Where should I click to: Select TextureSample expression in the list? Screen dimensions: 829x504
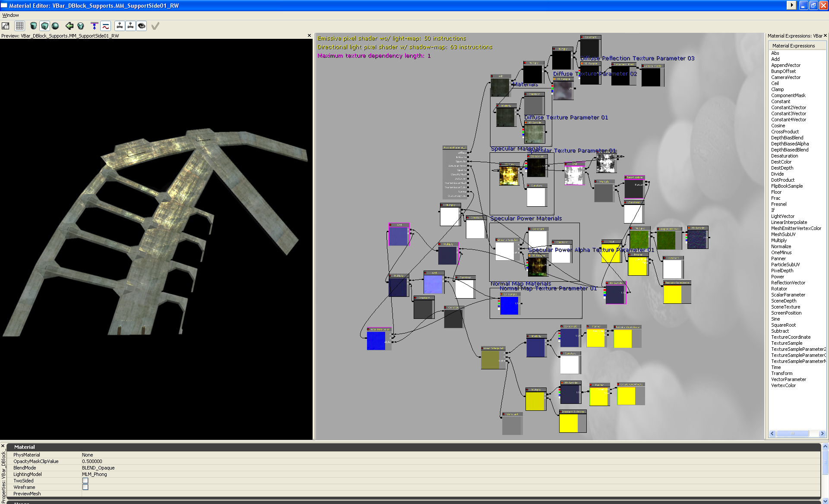point(787,343)
